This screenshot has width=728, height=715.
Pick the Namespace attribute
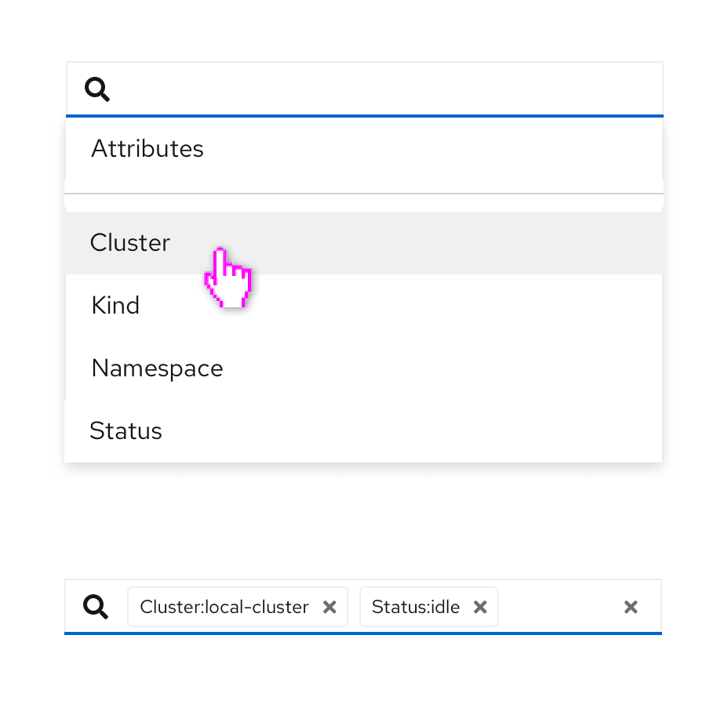point(157,368)
